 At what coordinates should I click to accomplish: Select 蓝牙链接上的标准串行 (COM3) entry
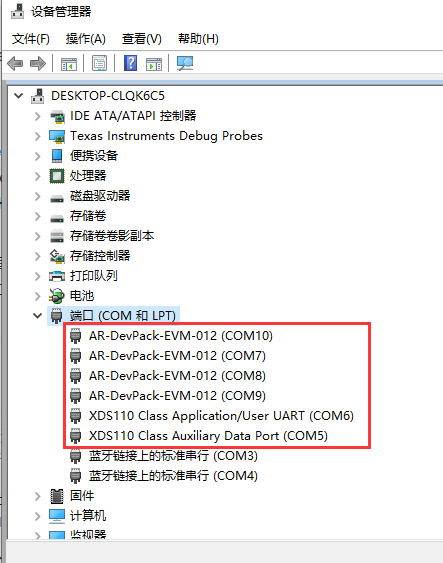(x=173, y=456)
